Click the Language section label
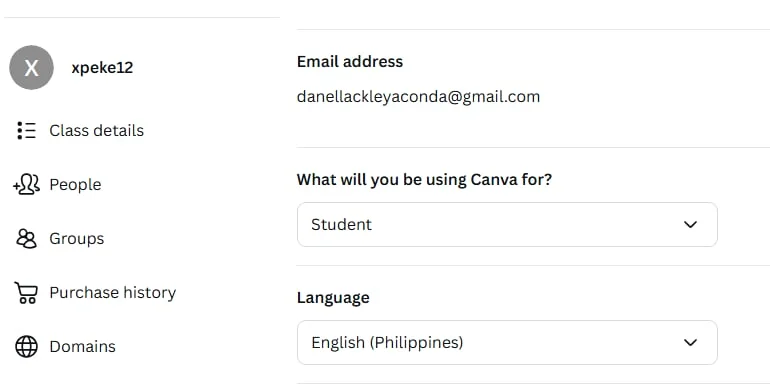770x388 pixels. (333, 298)
